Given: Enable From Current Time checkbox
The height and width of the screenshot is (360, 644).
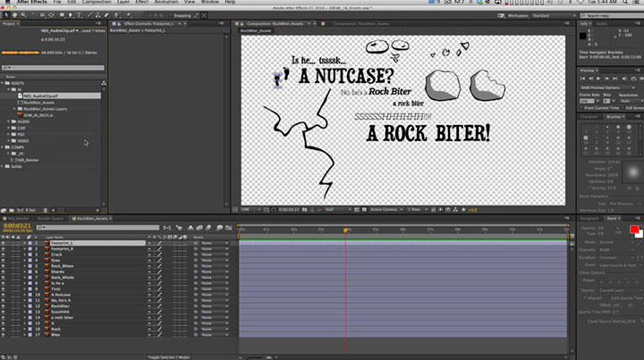Looking at the screenshot, I should [x=582, y=108].
